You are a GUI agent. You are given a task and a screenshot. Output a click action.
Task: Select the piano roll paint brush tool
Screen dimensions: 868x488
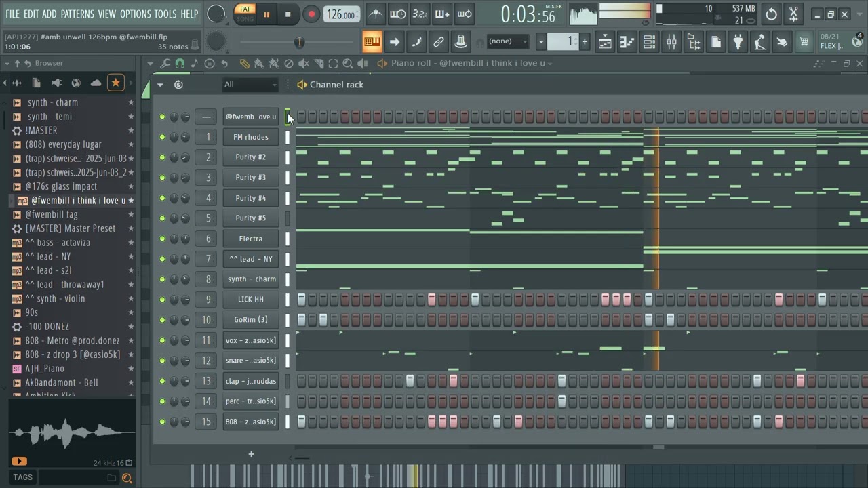click(259, 64)
